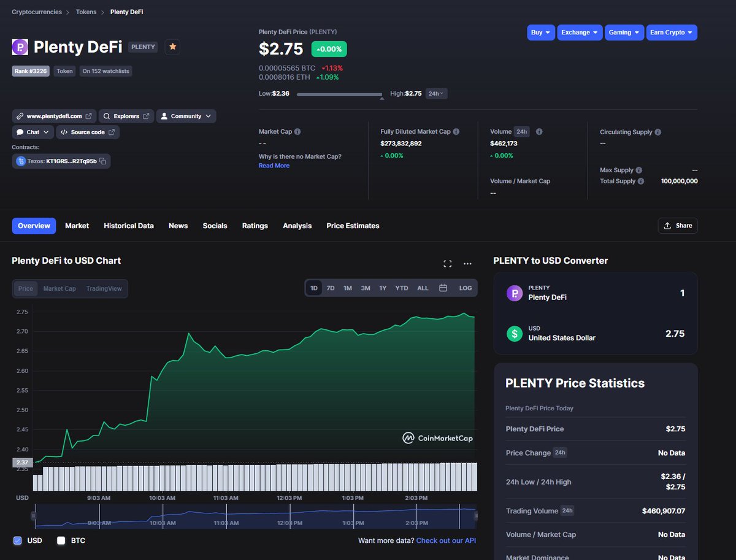
Task: Switch to the News tab
Action: [178, 226]
